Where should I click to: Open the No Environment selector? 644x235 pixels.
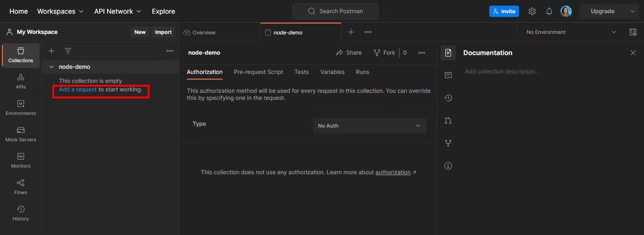click(x=571, y=32)
